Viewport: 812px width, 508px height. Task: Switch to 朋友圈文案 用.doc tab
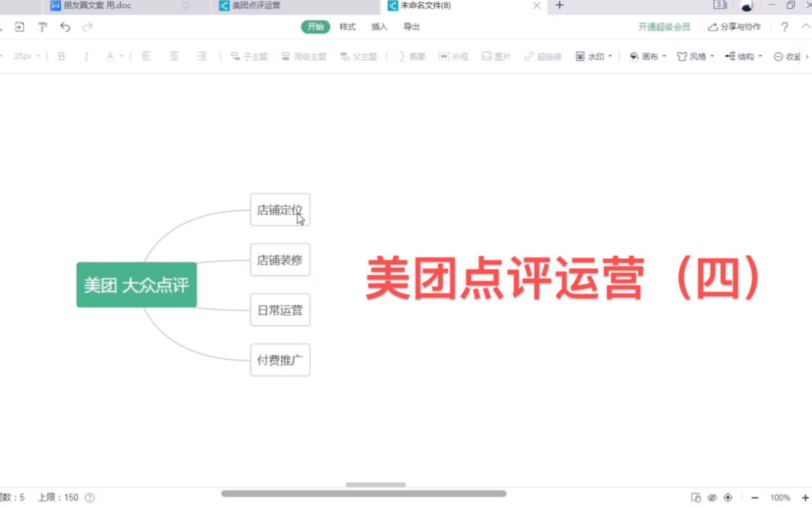(97, 5)
